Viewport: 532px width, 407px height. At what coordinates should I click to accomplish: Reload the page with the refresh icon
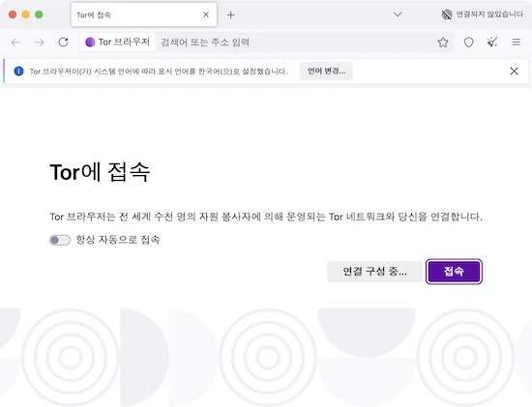pos(63,43)
